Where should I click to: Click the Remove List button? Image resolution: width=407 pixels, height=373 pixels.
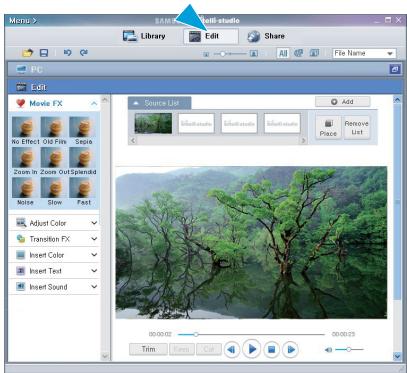pyautogui.click(x=357, y=128)
